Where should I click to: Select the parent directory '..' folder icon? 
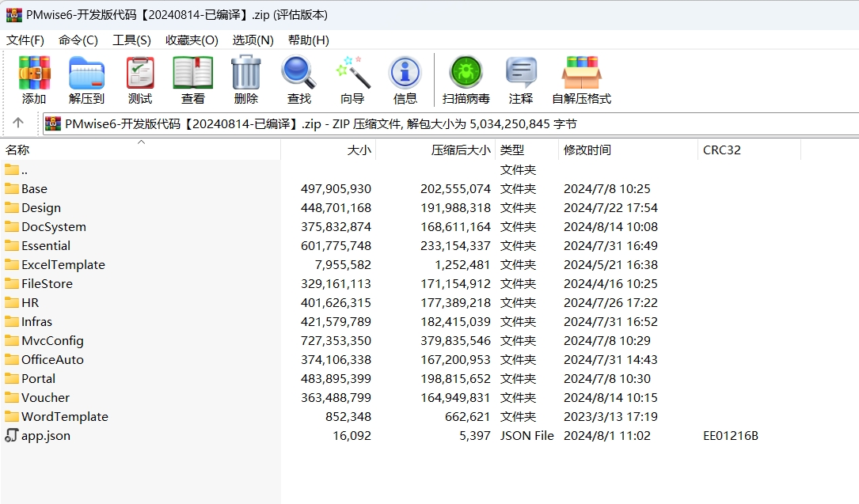tap(12, 169)
